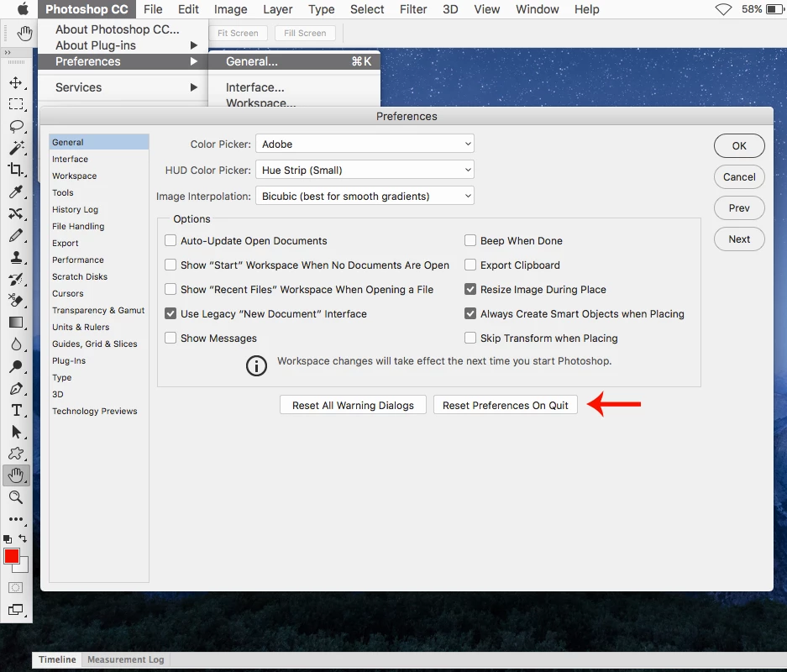Click the Hand tool options bar icon
The height and width of the screenshot is (672, 787).
coord(24,33)
